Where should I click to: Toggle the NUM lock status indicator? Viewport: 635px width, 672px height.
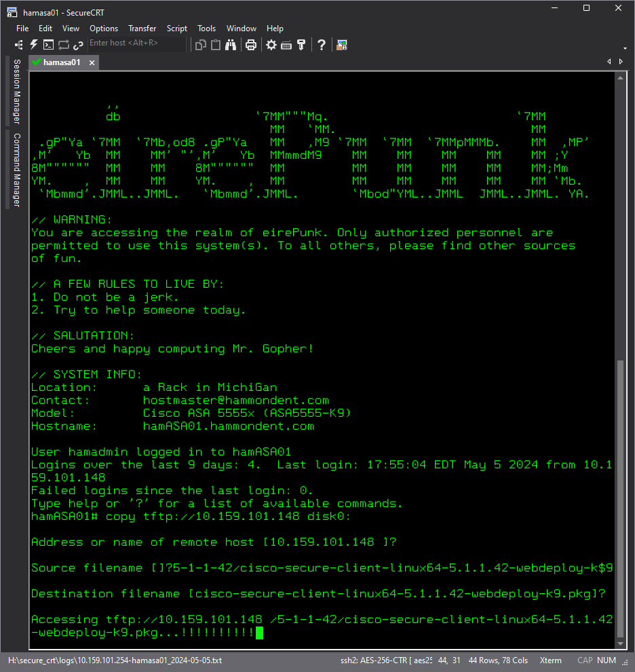pyautogui.click(x=607, y=660)
